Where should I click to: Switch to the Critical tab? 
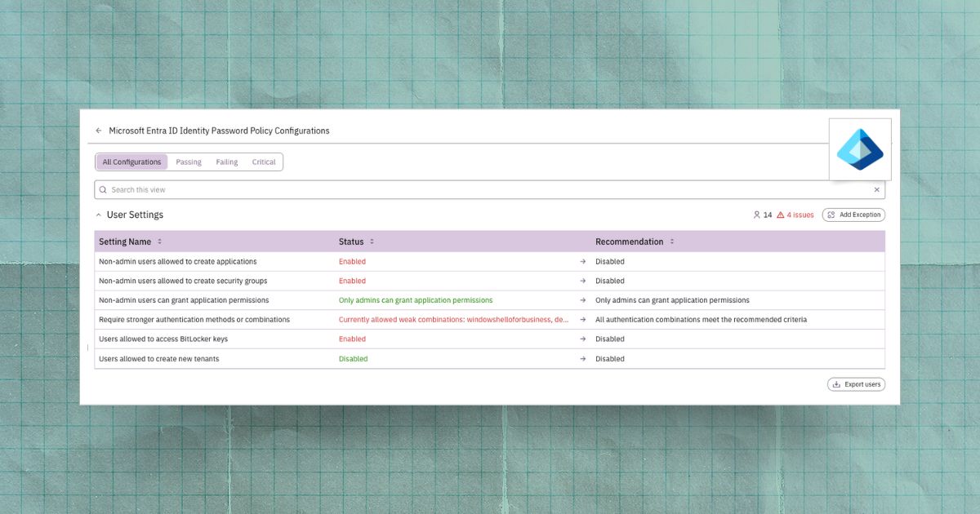(x=264, y=162)
